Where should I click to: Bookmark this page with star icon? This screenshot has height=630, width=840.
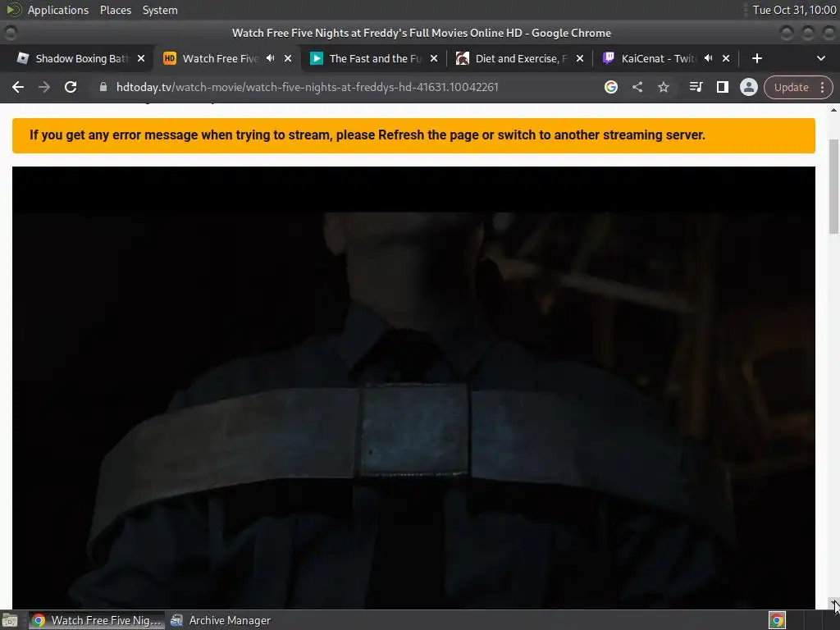click(x=663, y=87)
